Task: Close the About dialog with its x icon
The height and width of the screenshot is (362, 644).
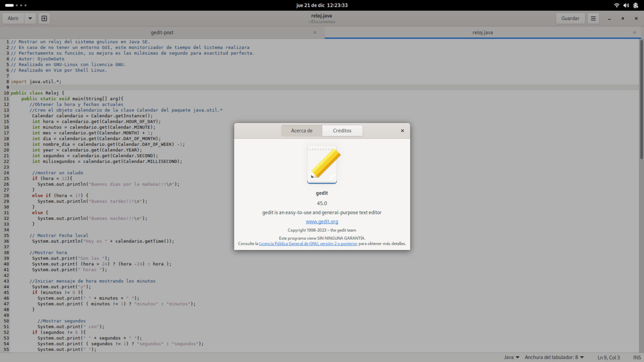Action: (x=402, y=130)
